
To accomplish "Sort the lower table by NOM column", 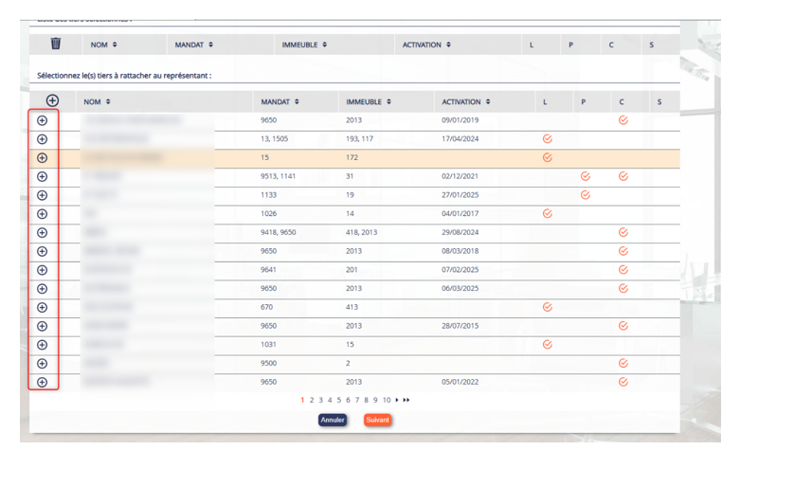I will click(x=97, y=101).
